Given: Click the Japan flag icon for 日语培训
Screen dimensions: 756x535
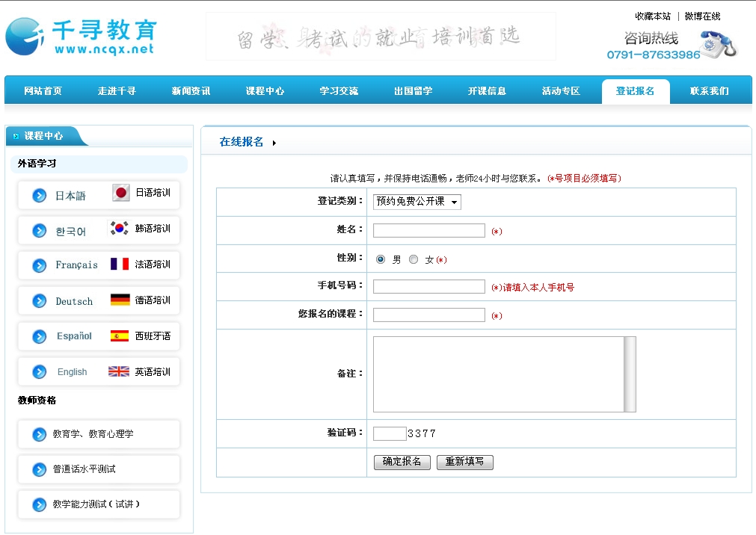Looking at the screenshot, I should point(121,193).
